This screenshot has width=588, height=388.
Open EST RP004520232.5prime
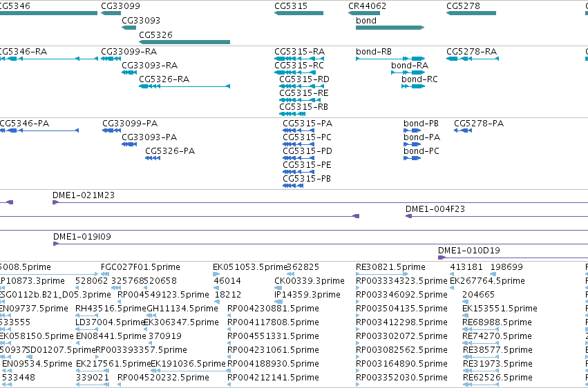click(x=164, y=378)
